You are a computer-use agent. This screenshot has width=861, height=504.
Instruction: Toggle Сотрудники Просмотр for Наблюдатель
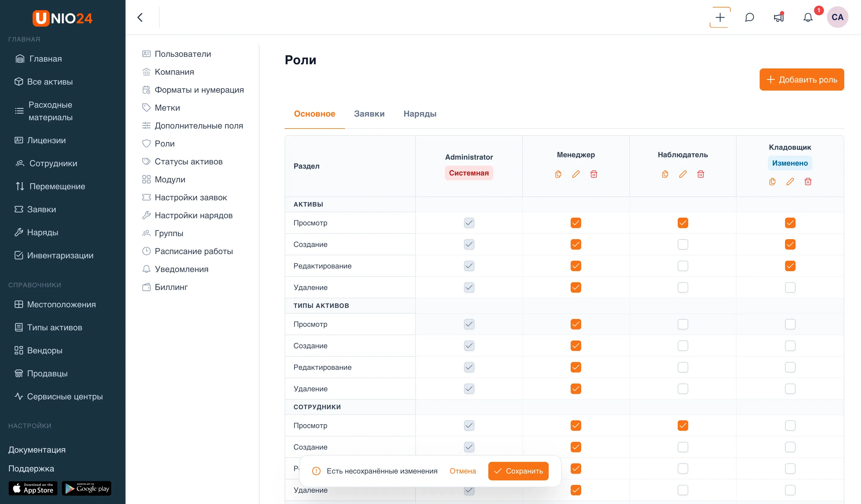point(683,425)
